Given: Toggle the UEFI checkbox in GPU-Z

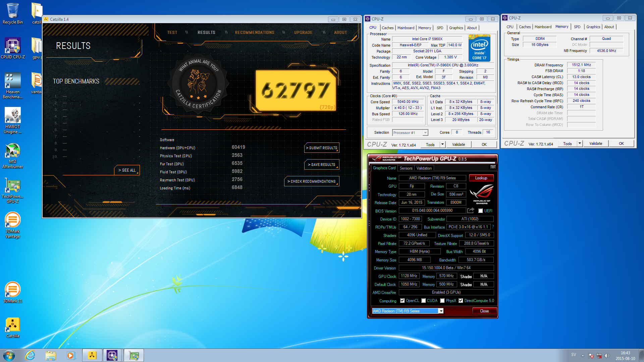Looking at the screenshot, I should 481,211.
